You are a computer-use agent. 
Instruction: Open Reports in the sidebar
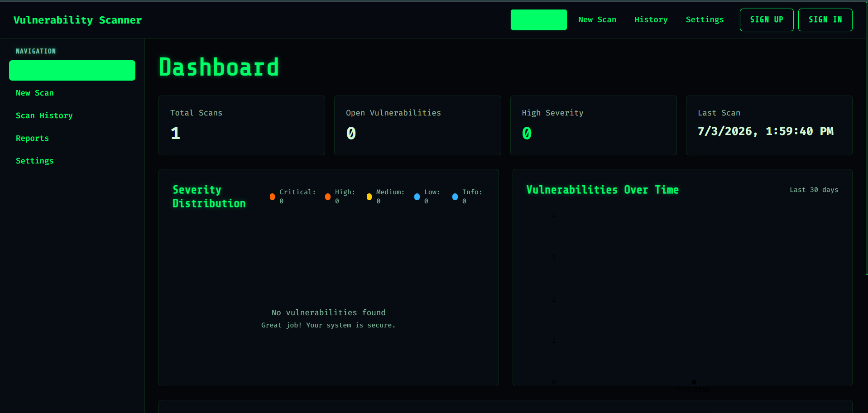pyautogui.click(x=32, y=138)
